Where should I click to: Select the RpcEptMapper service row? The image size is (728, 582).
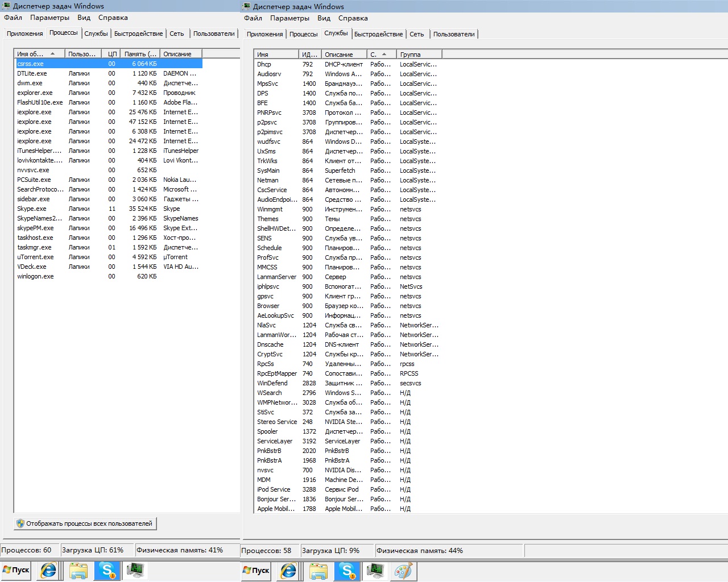(348, 373)
